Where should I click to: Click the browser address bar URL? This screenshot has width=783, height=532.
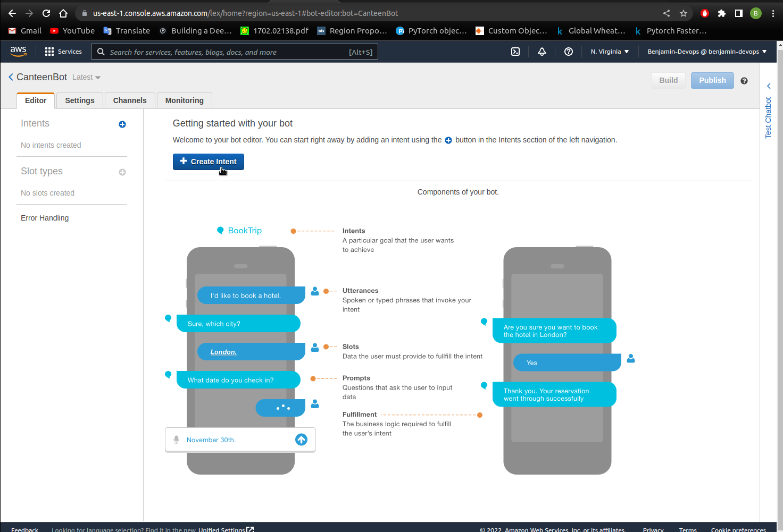pyautogui.click(x=245, y=13)
